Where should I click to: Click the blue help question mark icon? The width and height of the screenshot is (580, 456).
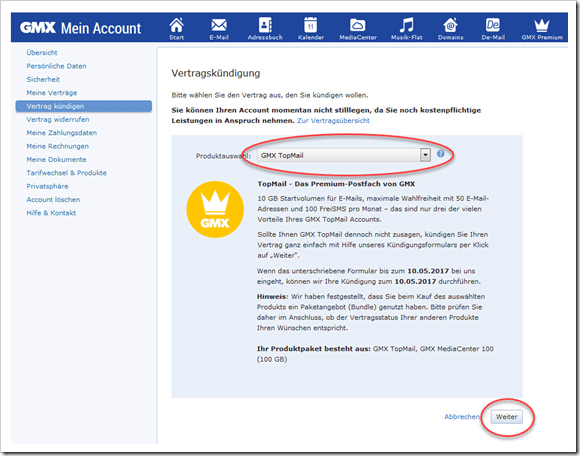441,153
